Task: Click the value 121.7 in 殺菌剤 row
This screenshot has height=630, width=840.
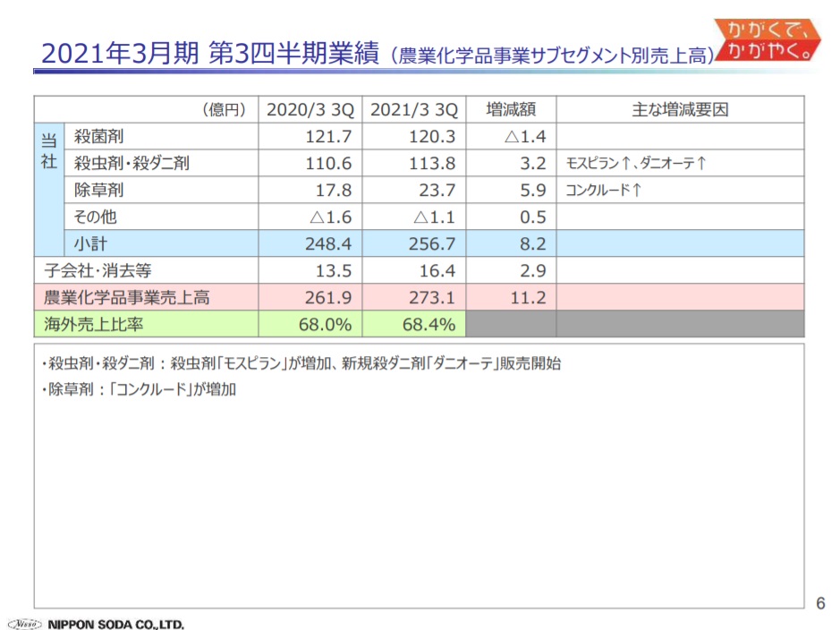Action: [x=328, y=137]
